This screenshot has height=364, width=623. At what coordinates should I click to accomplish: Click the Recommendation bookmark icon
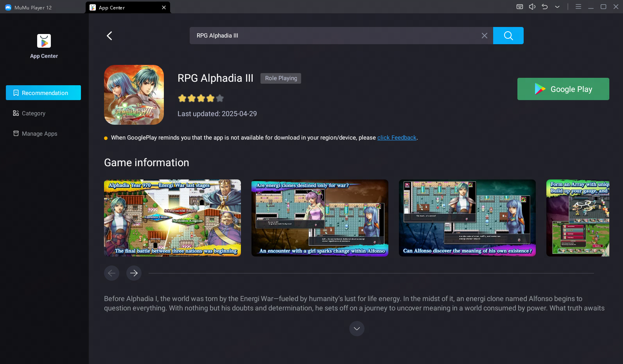16,93
